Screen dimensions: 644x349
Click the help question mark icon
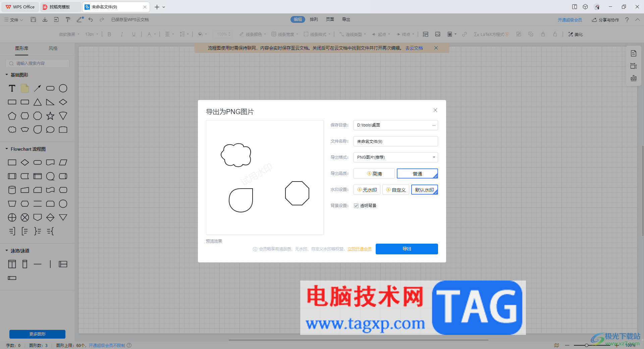tap(627, 20)
